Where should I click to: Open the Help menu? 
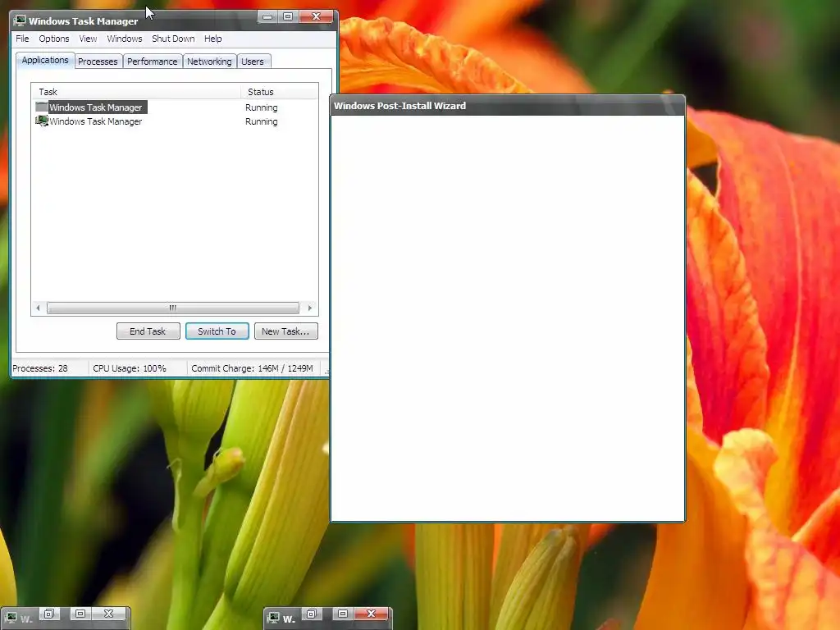coord(212,39)
